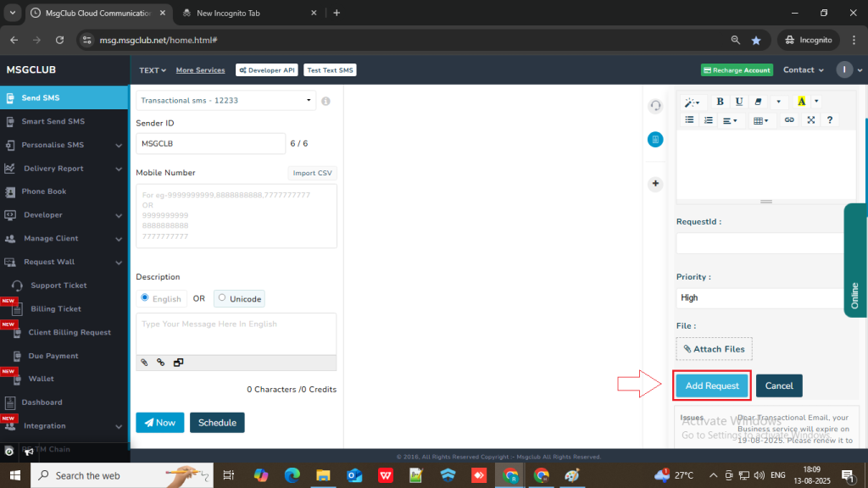This screenshot has width=868, height=488.
Task: Click the RequestId input field
Action: pyautogui.click(x=759, y=243)
